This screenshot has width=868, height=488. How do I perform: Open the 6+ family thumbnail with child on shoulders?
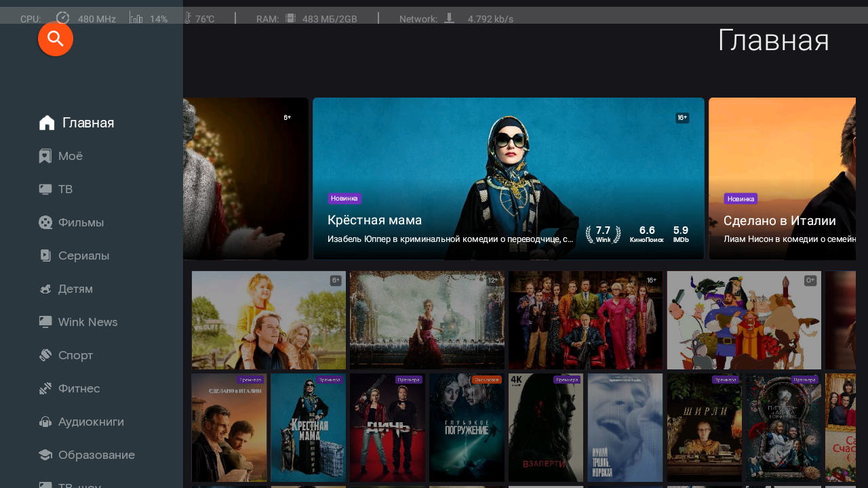pyautogui.click(x=269, y=320)
